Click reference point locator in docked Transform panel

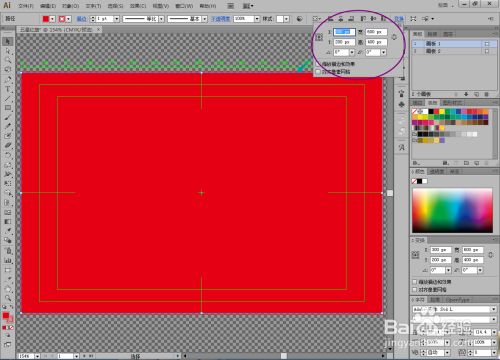pos(415,255)
